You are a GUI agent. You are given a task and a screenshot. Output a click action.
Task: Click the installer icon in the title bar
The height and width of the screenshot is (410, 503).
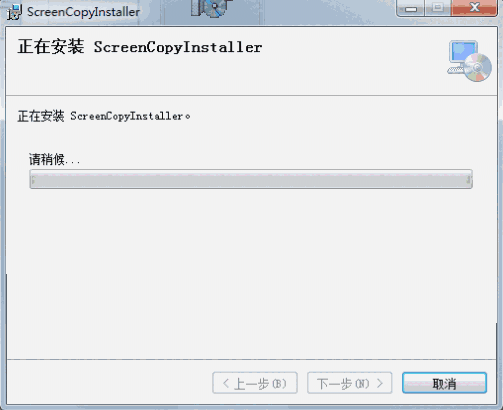pyautogui.click(x=15, y=12)
